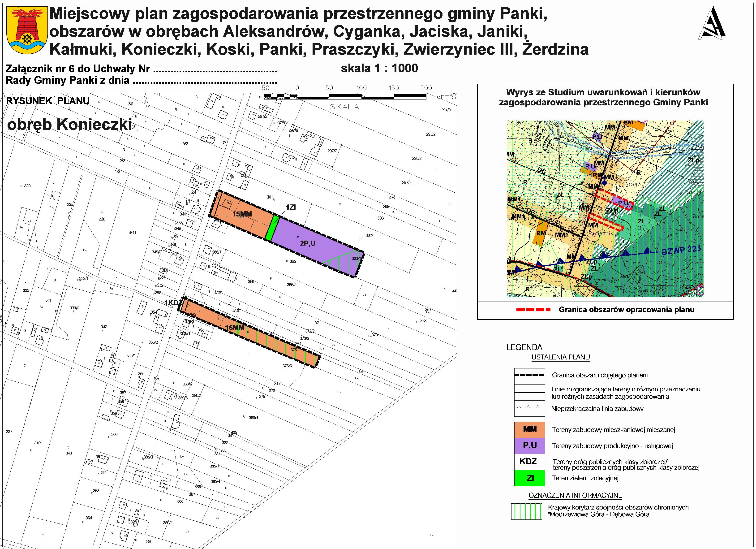Click the 'METRY' scale label
This screenshot has height=549, width=756.
(447, 97)
